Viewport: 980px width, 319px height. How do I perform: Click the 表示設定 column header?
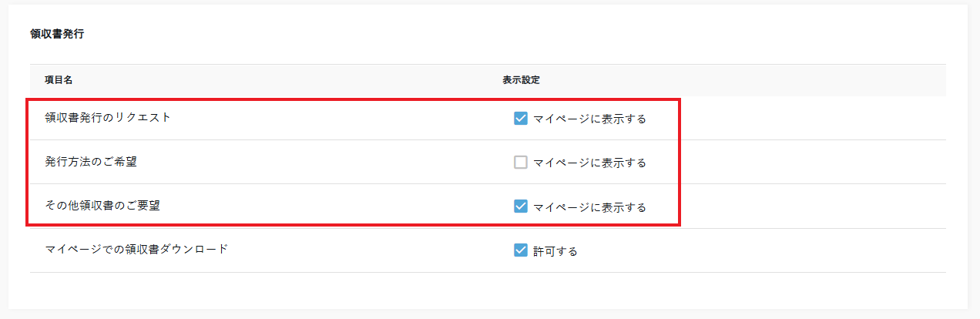tap(521, 80)
